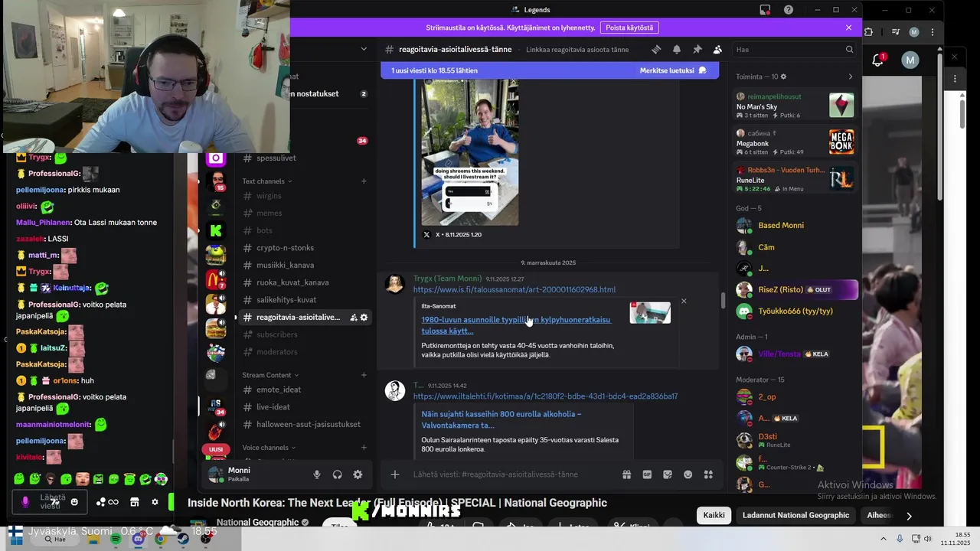Click Merkitse luetuksi button

pos(673,70)
